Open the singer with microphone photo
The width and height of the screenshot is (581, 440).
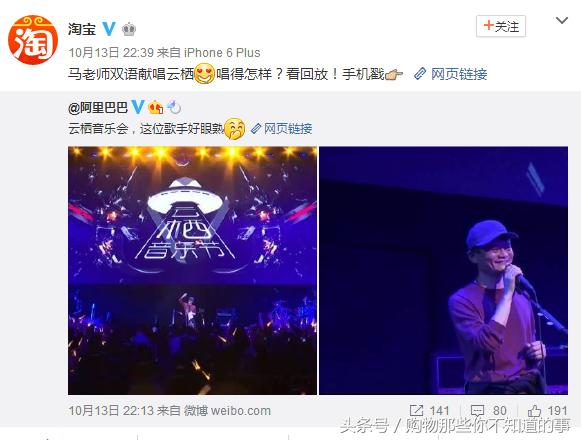(x=444, y=270)
